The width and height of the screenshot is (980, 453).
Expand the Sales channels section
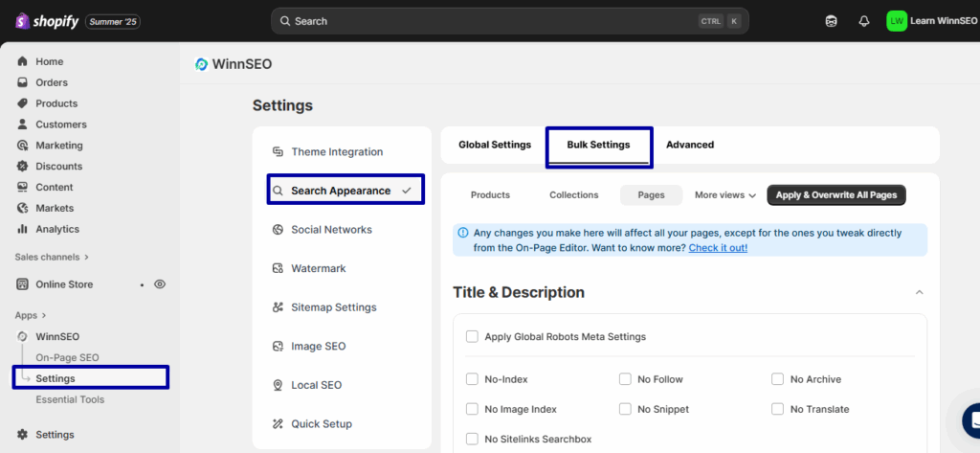click(52, 258)
